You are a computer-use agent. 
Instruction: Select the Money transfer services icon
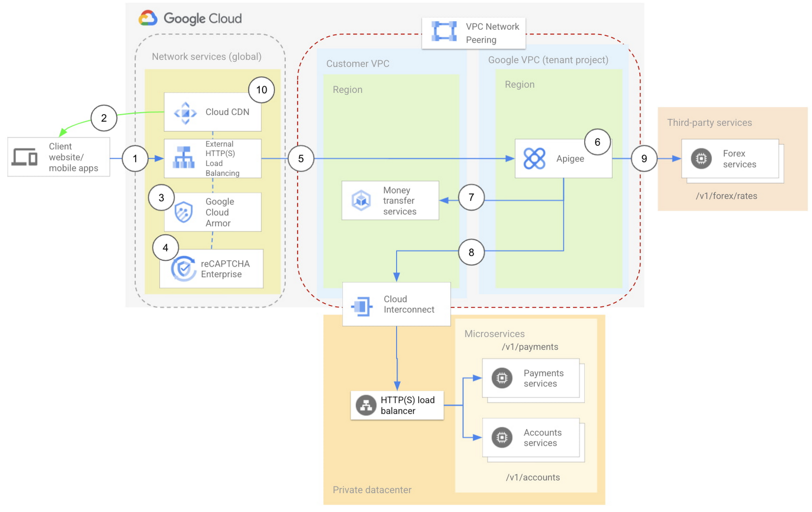tap(361, 200)
